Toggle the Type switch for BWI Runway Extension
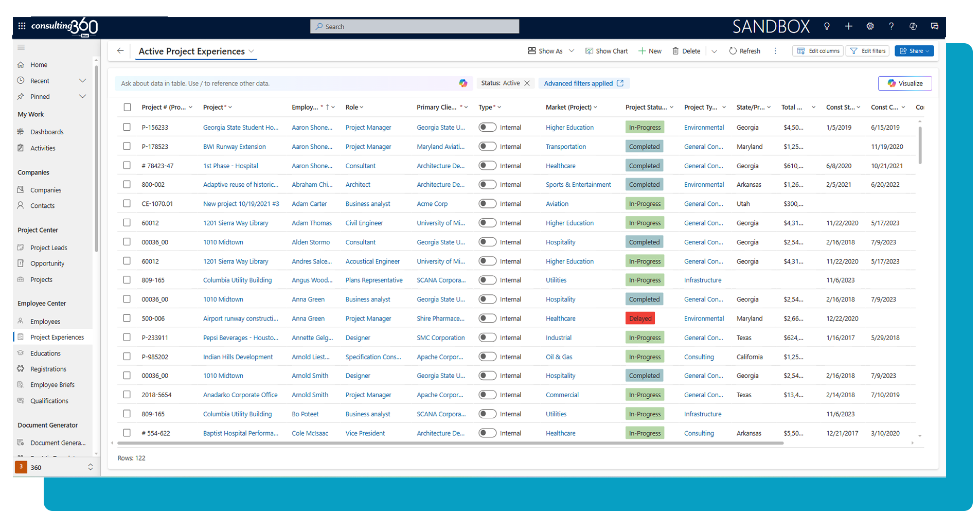This screenshot has height=531, width=980. click(x=487, y=147)
